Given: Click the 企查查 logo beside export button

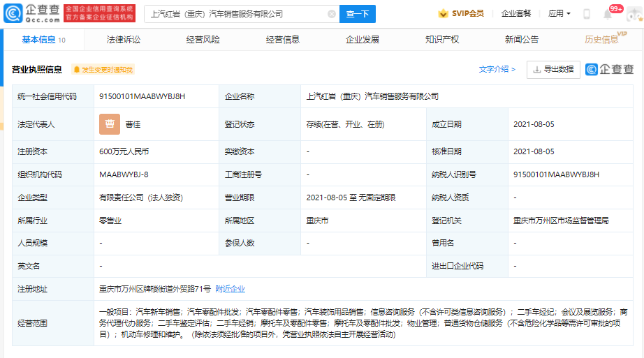Looking at the screenshot, I should 610,69.
